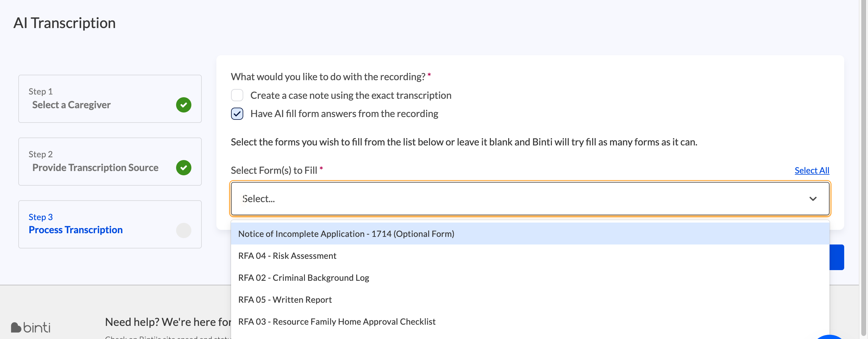Select 'RFA 03 - Resource Family Home Approval Checklist'
The height and width of the screenshot is (339, 868).
click(337, 322)
